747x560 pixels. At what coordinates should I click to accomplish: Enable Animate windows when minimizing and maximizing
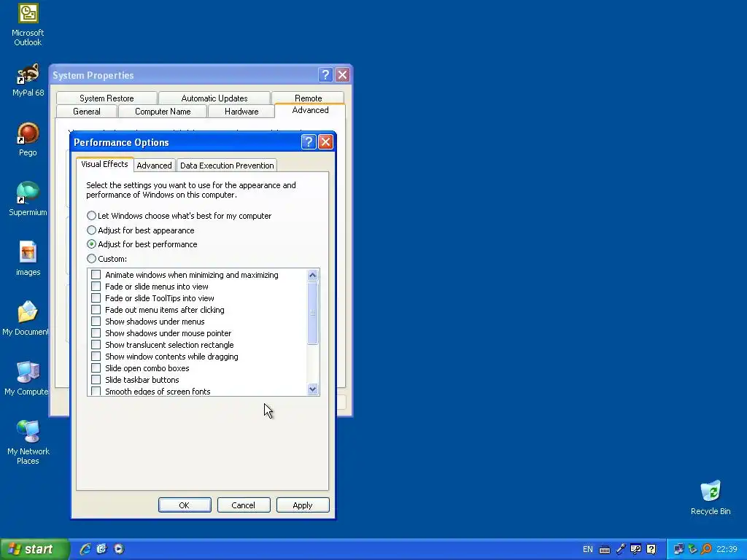point(96,275)
